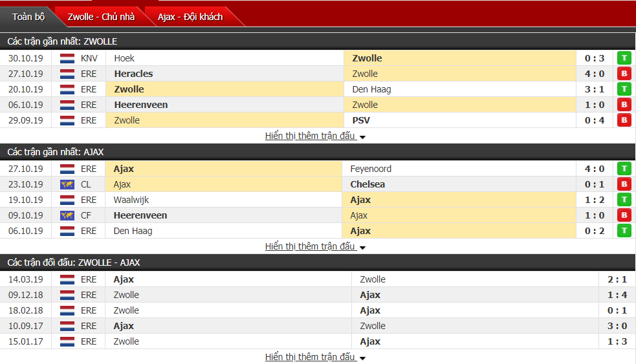Viewport: 636px width, 364px height.
Task: Click the KNV league label
Action: (x=89, y=58)
